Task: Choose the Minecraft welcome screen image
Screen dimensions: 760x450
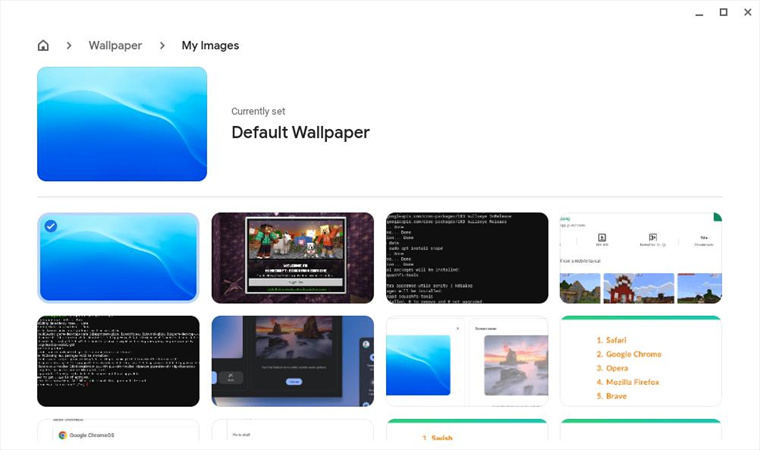Action: coord(292,257)
